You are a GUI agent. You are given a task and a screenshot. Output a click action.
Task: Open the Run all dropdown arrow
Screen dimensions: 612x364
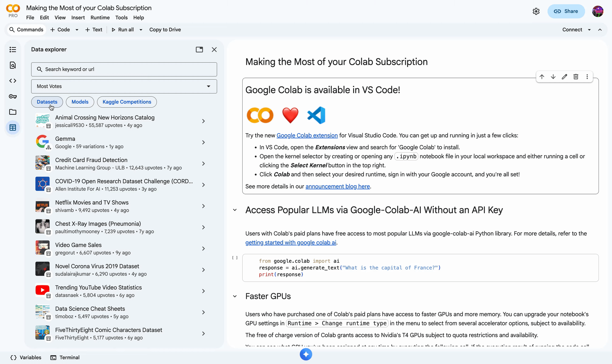141,30
